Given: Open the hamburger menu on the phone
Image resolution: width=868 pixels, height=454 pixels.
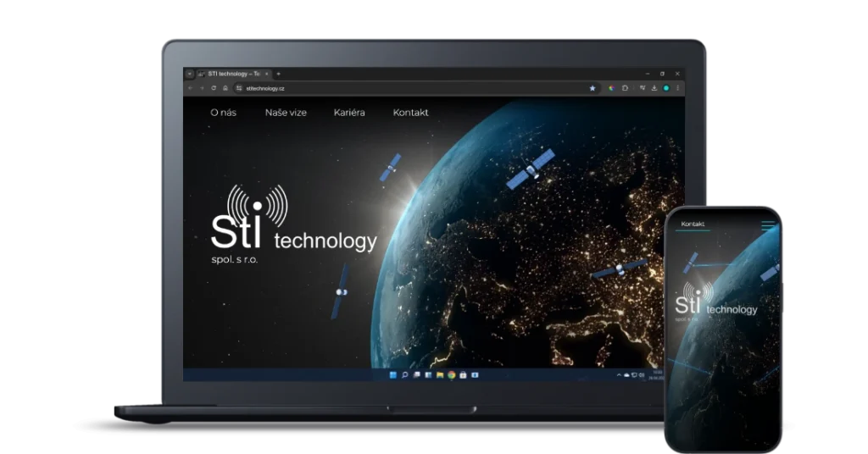Looking at the screenshot, I should 768,225.
